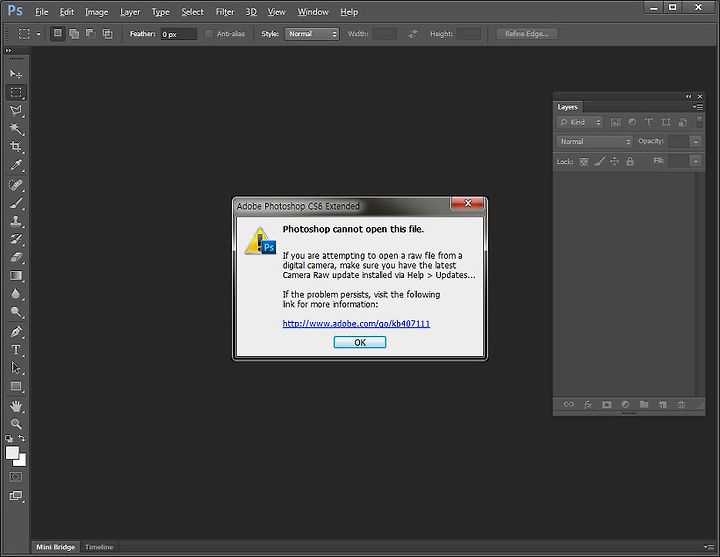
Task: Select the Healing Brush tool
Action: [x=16, y=185]
